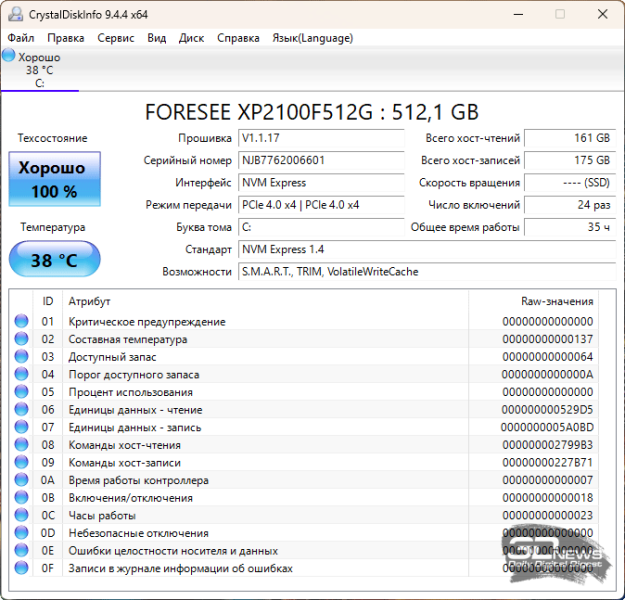Image resolution: width=625 pixels, height=600 pixels.
Task: Click status orb for Доступный запас attribute
Action: pos(22,357)
